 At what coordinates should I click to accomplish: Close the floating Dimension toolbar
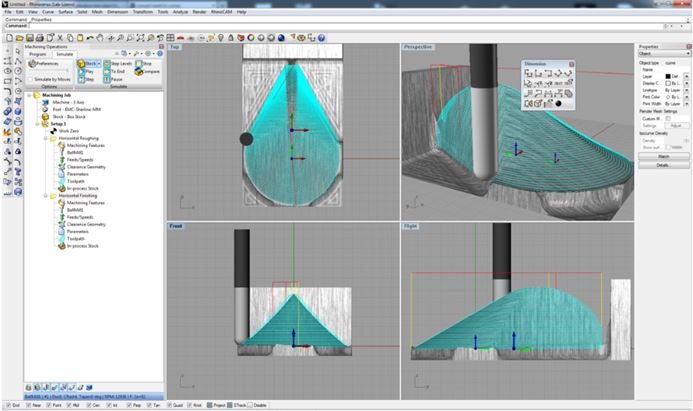(572, 63)
